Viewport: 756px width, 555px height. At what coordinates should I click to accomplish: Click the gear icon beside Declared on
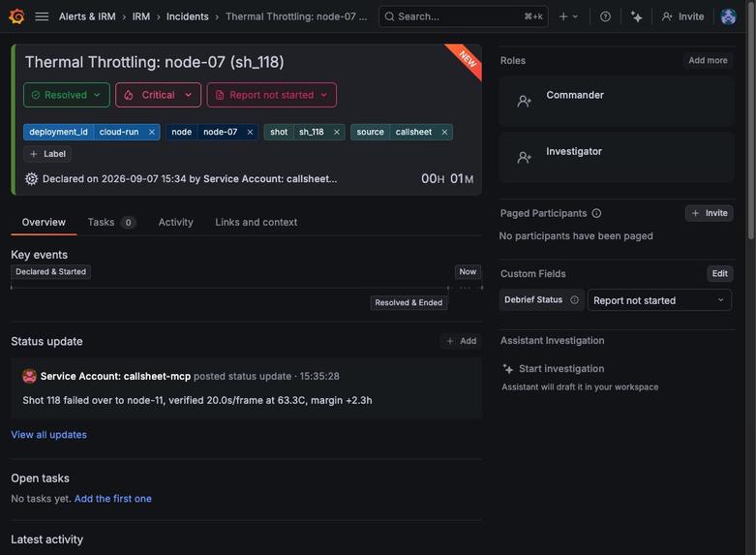31,178
